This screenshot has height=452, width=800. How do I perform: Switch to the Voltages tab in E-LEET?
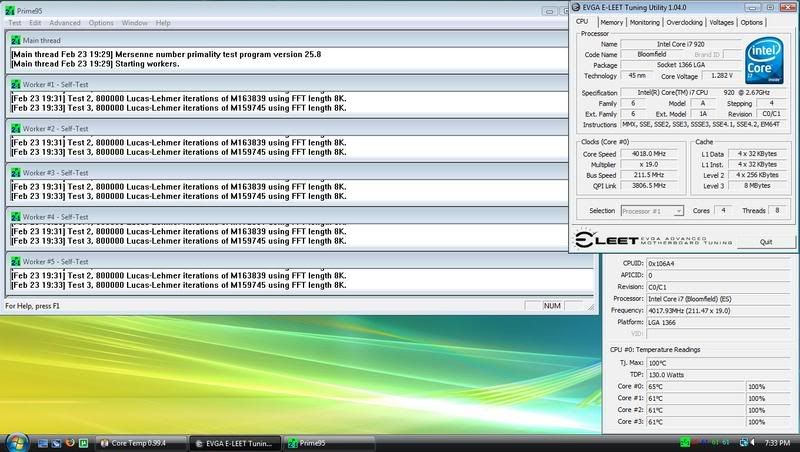(721, 22)
